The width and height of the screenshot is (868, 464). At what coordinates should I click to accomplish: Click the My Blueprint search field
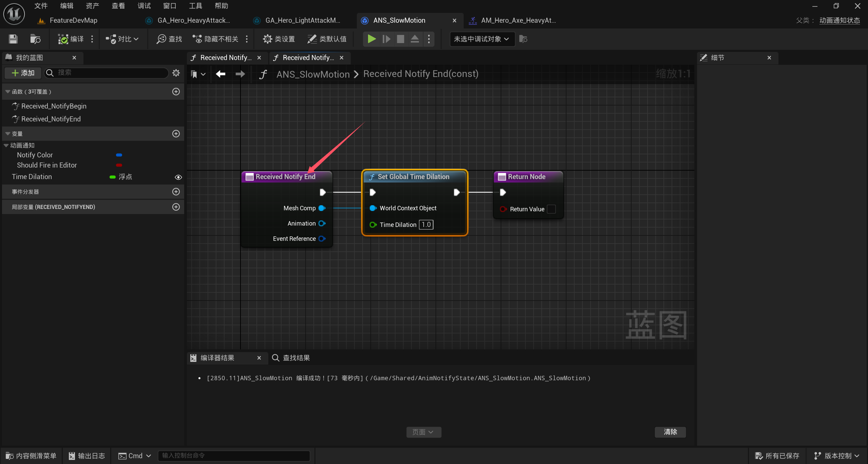click(x=106, y=73)
